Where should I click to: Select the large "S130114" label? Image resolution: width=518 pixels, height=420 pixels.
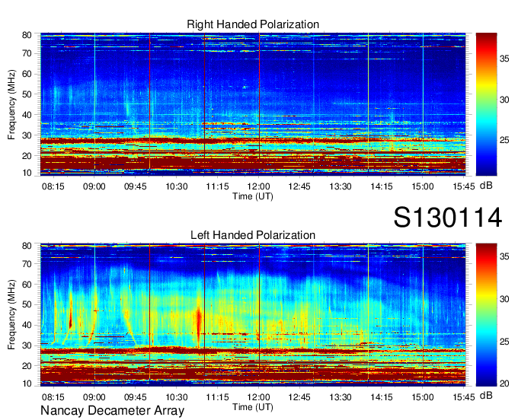pyautogui.click(x=448, y=218)
